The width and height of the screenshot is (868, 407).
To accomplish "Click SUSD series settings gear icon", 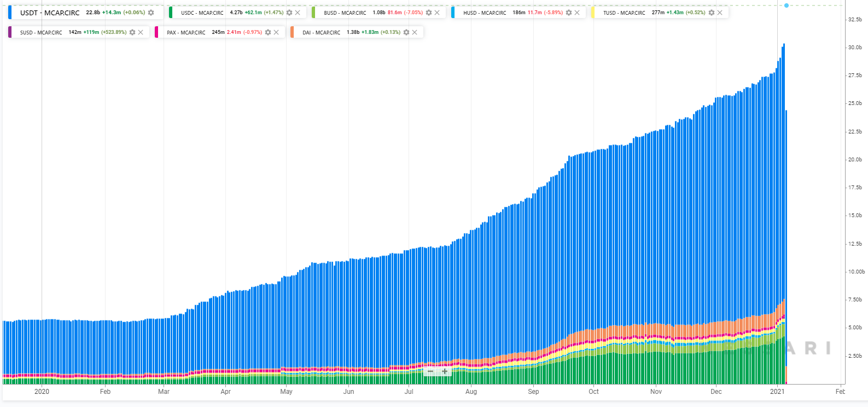I will coord(132,32).
